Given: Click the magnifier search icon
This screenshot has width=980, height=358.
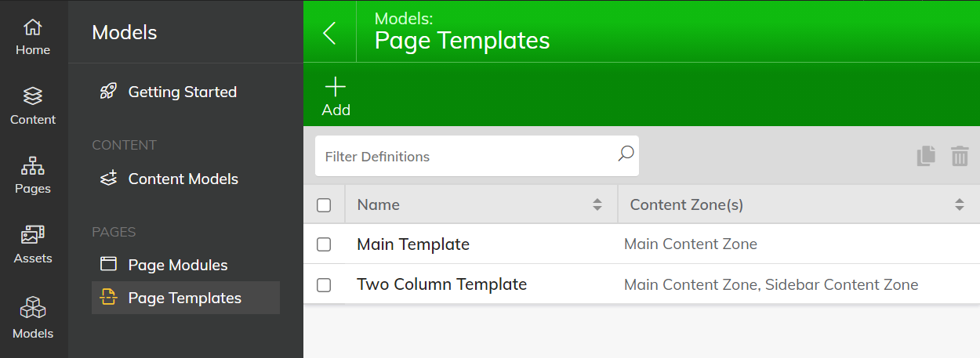Looking at the screenshot, I should [x=626, y=154].
